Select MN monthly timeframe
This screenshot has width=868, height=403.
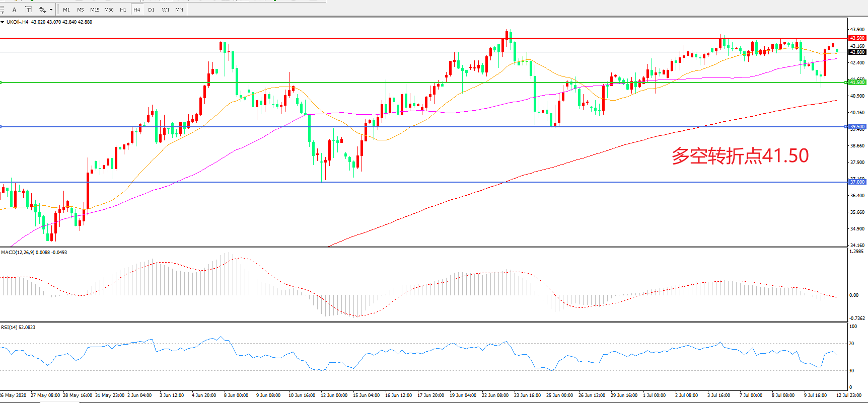coord(179,10)
